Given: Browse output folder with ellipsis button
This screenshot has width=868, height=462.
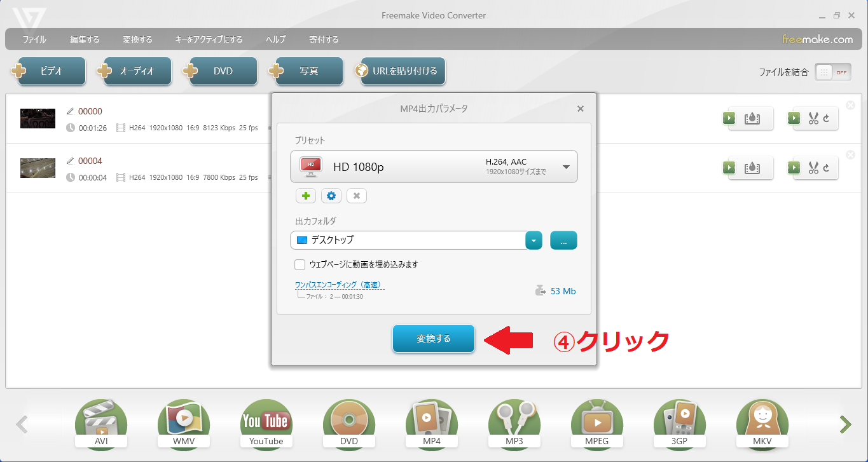Looking at the screenshot, I should 563,240.
